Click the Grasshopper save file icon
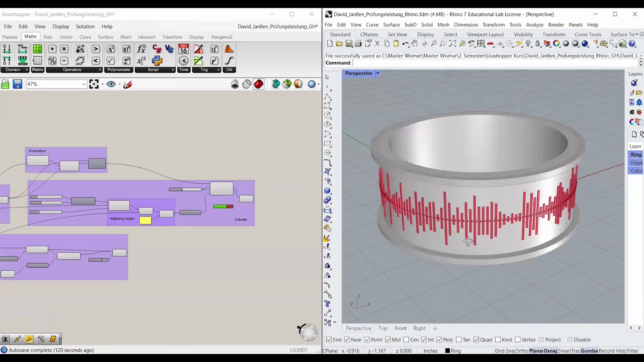This screenshot has width=644, height=362. [17, 84]
